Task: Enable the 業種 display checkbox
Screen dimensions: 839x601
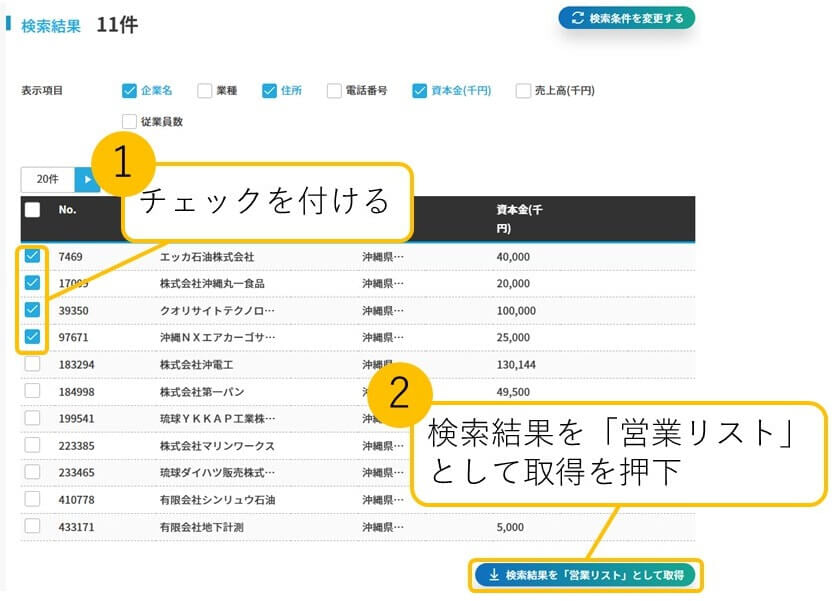Action: pyautogui.click(x=205, y=91)
